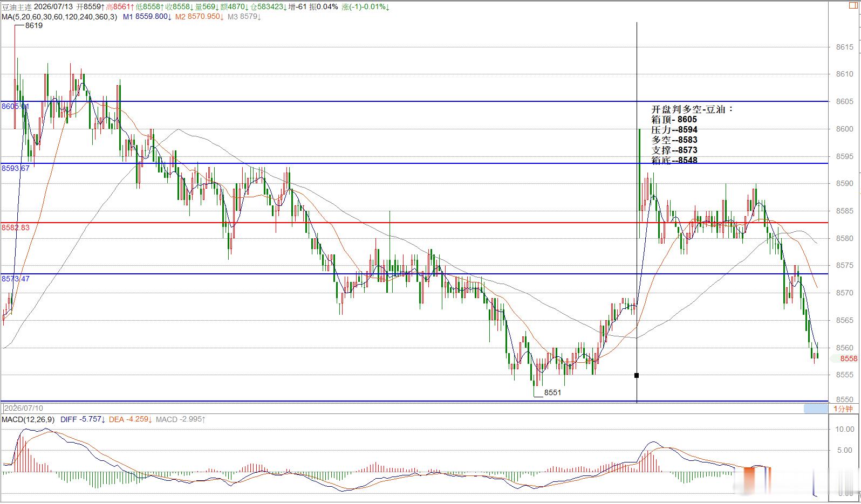The image size is (861, 504).
Task: Click 8600 on the price axis
Action: tap(845, 129)
